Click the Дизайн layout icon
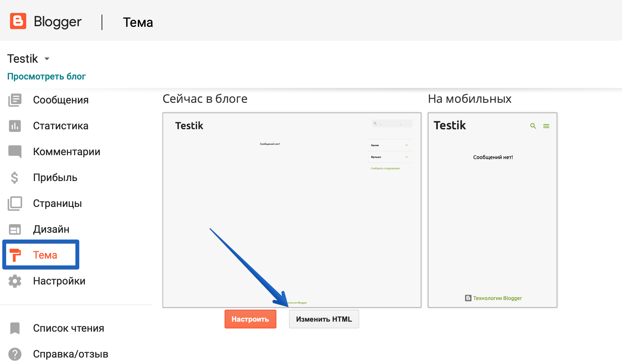Viewport: 622px width, 364px height. click(15, 229)
